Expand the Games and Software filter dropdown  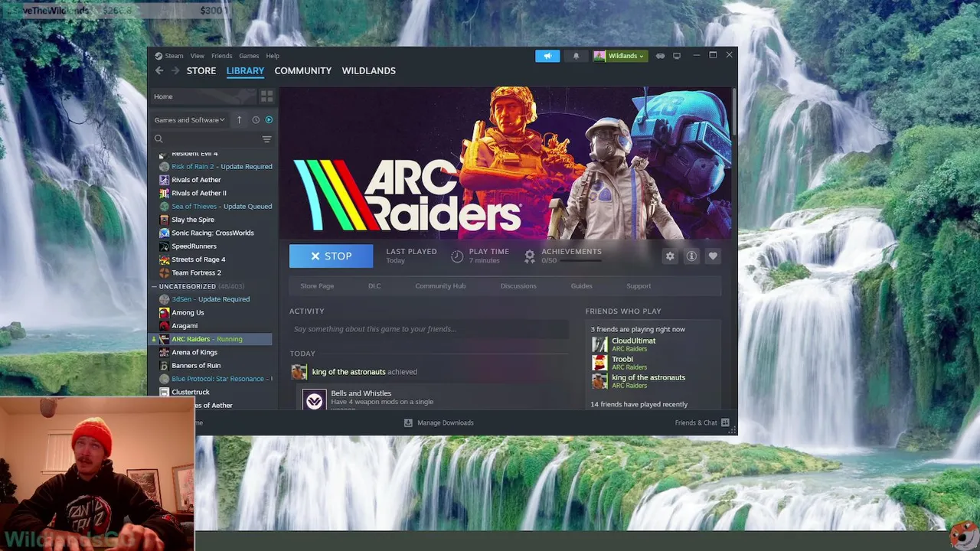[x=189, y=120]
